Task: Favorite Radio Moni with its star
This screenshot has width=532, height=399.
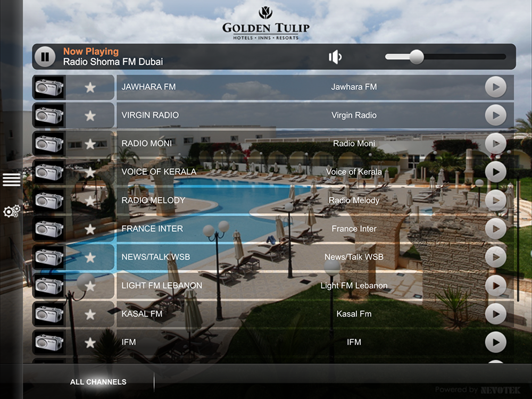Action: click(90, 144)
